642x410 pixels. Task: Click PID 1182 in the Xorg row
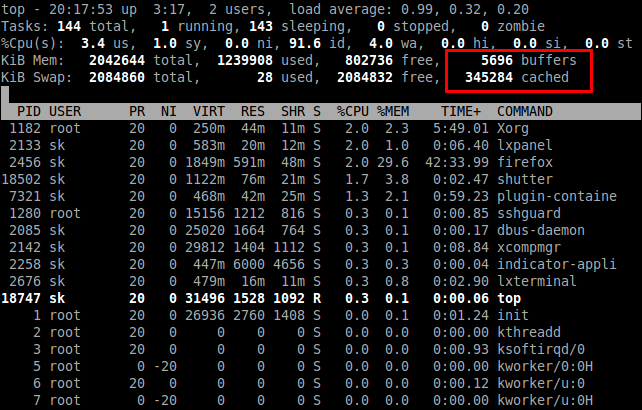[25, 129]
